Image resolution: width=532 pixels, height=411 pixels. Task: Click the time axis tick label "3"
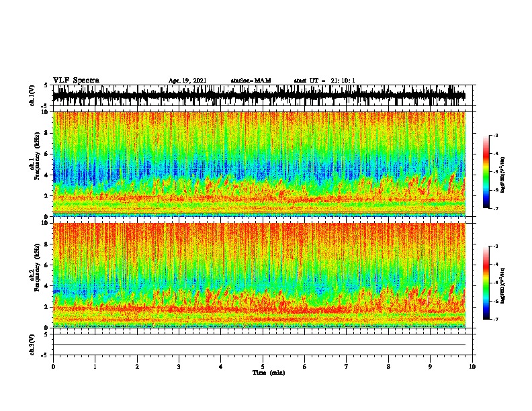179,367
